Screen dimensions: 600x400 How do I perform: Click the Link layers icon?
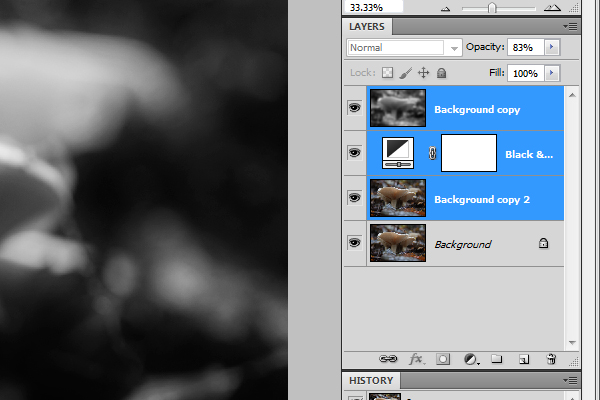(x=388, y=359)
